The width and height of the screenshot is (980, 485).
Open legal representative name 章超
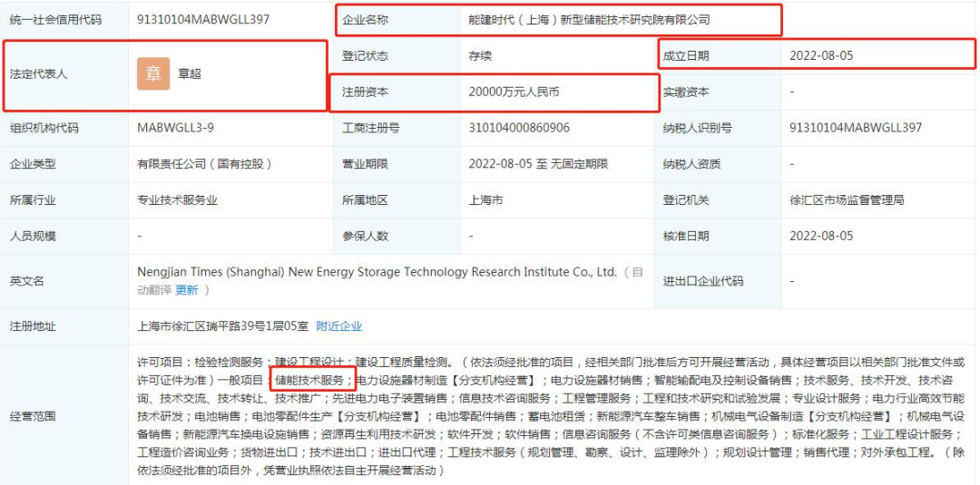[x=190, y=73]
